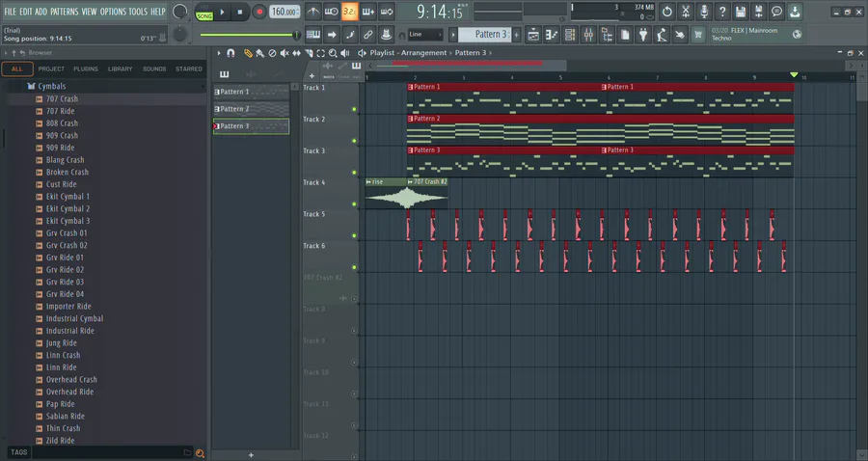Open the Browser view toolbar icon

[607, 35]
